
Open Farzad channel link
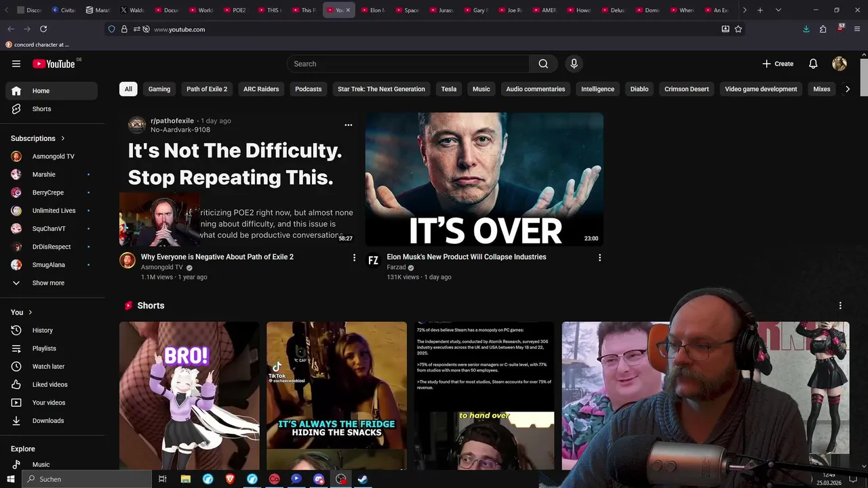(396, 268)
